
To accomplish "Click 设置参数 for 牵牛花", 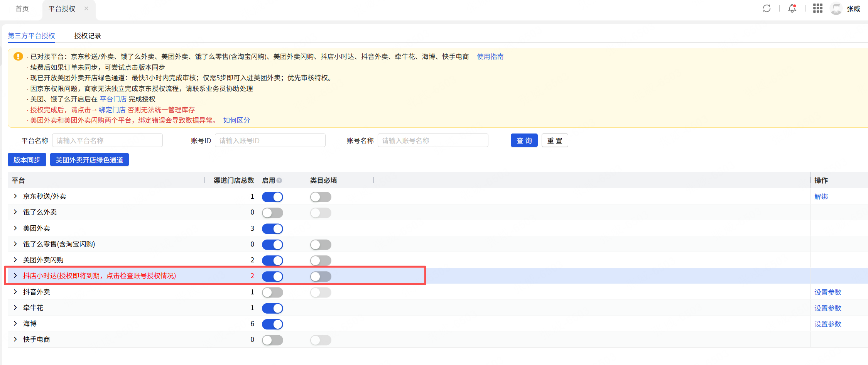I will [828, 308].
